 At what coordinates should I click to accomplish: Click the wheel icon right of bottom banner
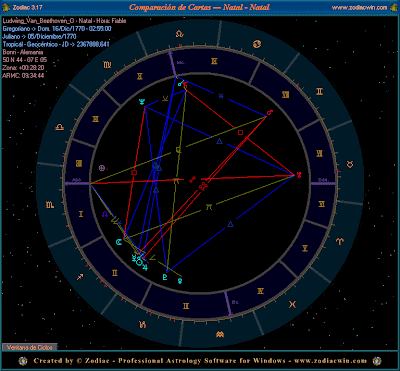[377, 360]
